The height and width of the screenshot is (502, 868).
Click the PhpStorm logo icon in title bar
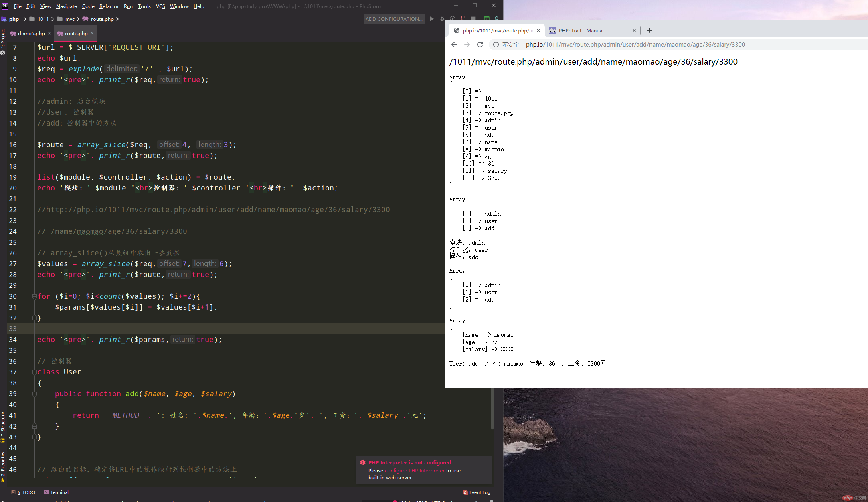[x=5, y=6]
